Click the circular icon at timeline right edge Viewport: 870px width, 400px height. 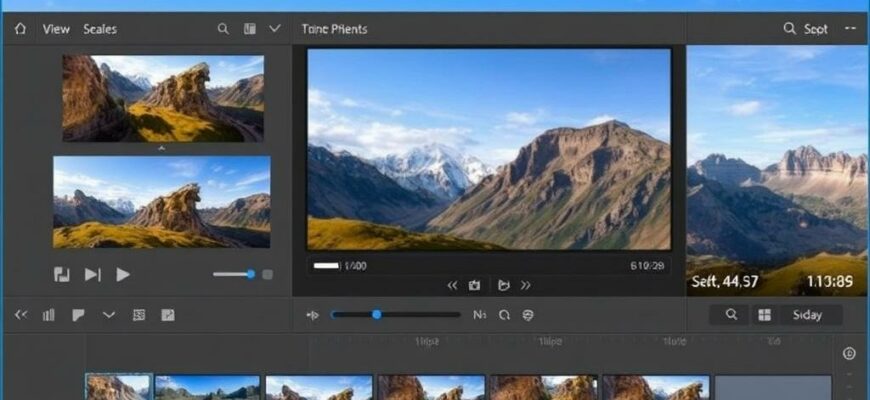tap(849, 353)
